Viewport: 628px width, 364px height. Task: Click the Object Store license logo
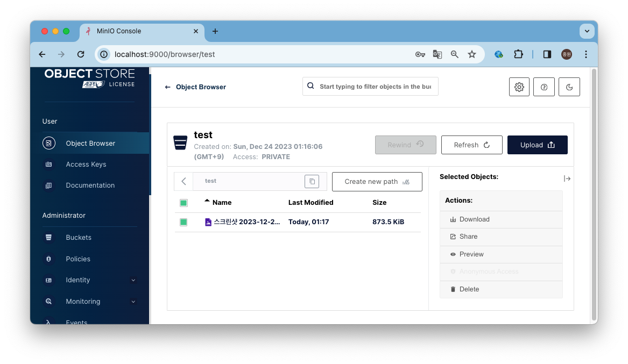[89, 78]
